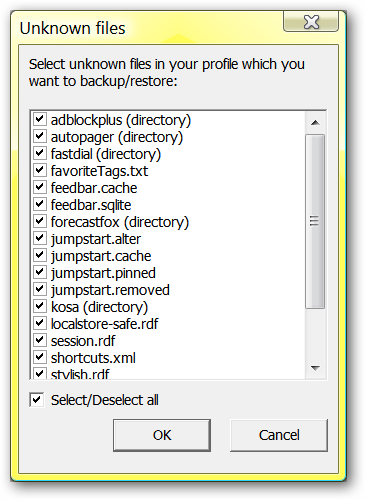Toggle localstore-safe.rdf checkbox
Image resolution: width=365 pixels, height=500 pixels.
coord(40,323)
